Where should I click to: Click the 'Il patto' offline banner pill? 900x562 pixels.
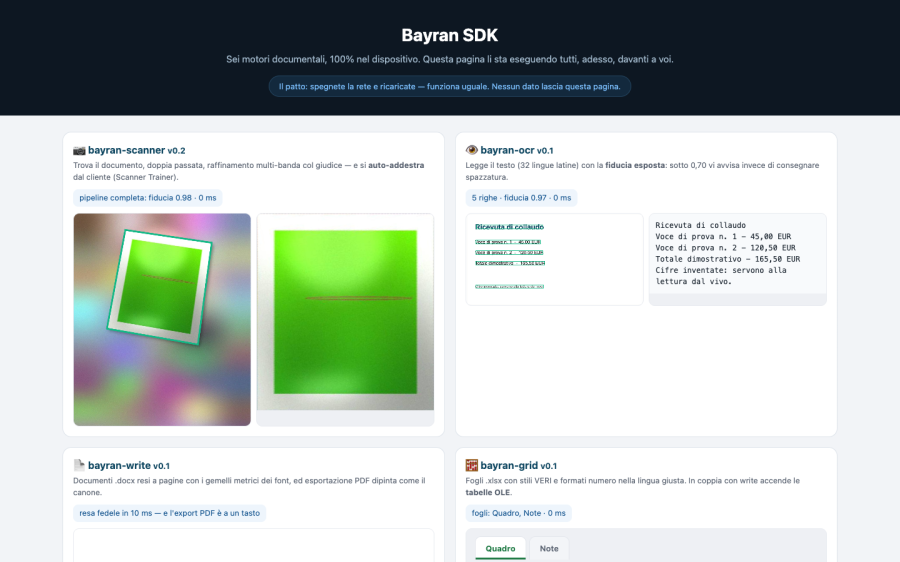(449, 87)
